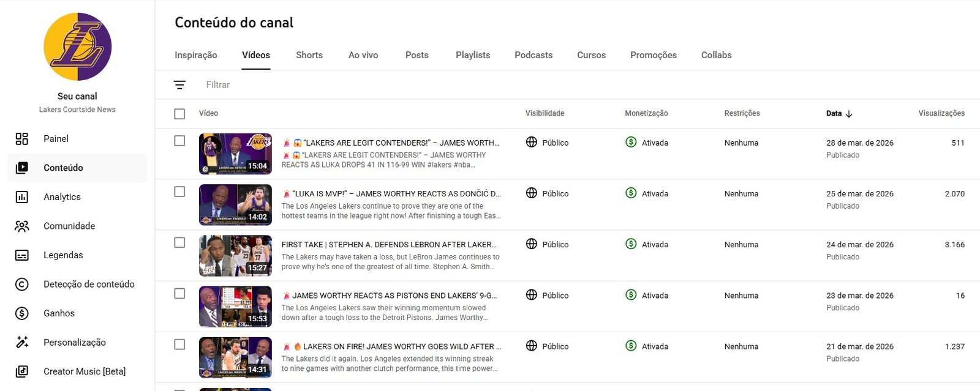Select the LUKA IS MVP video checkbox
The width and height of the screenshot is (980, 391).
(x=179, y=192)
